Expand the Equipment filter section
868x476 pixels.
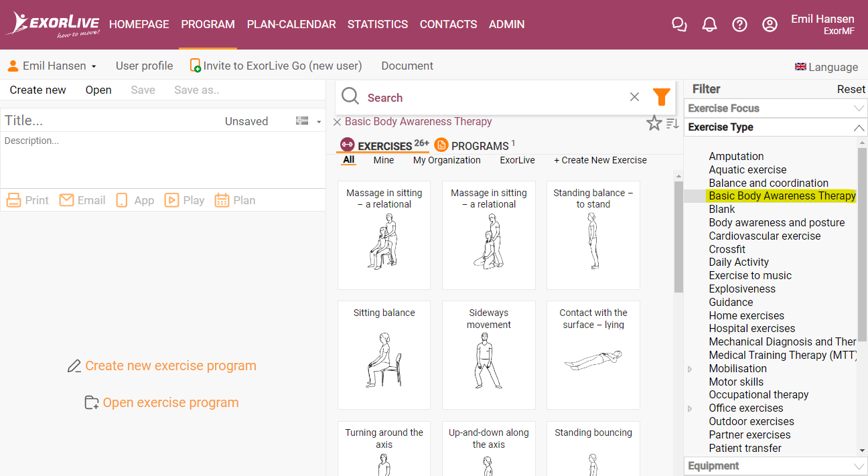click(x=776, y=466)
